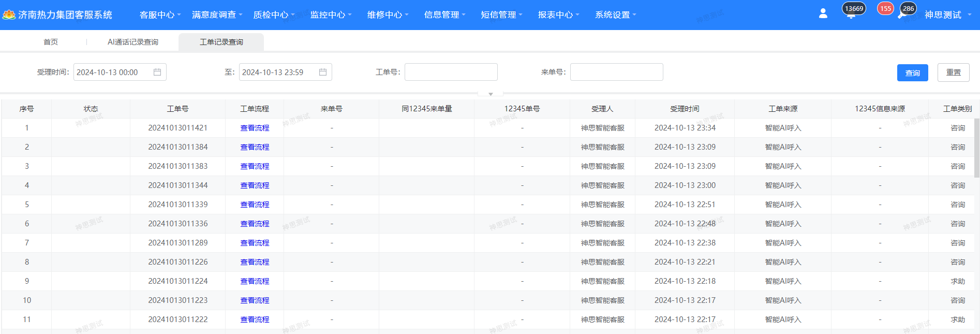Open bell notifications showing 13669
This screenshot has width=980, height=334.
coord(851,14)
